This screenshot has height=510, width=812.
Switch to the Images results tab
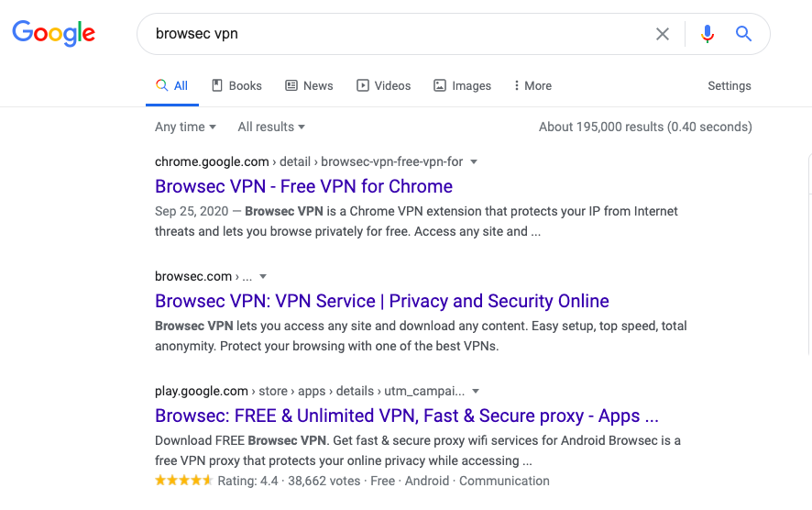pos(462,85)
